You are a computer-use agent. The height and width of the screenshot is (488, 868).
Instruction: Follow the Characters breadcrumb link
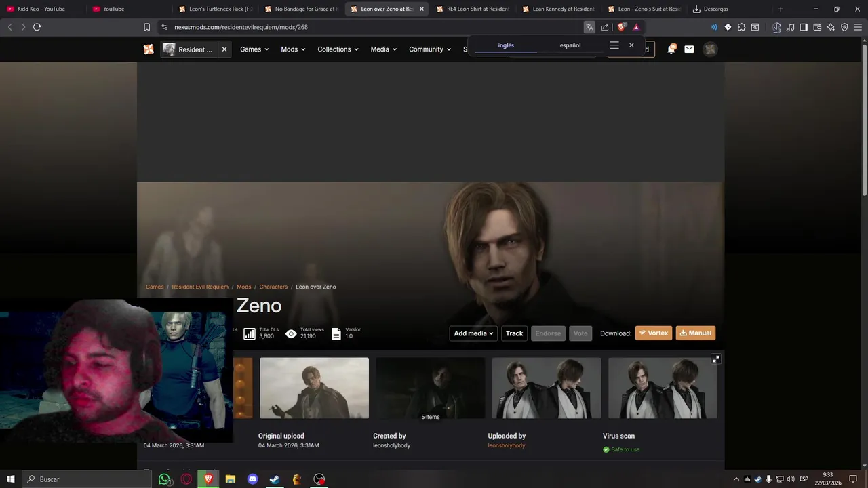point(273,287)
